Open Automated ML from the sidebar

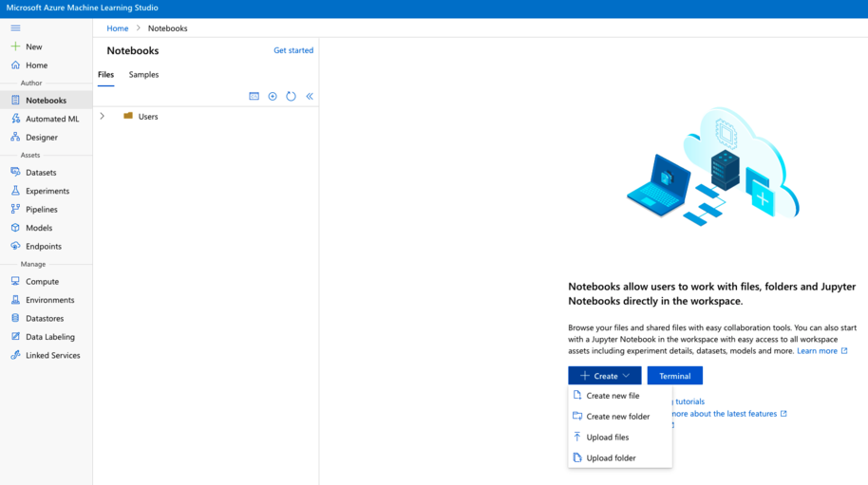pos(51,119)
